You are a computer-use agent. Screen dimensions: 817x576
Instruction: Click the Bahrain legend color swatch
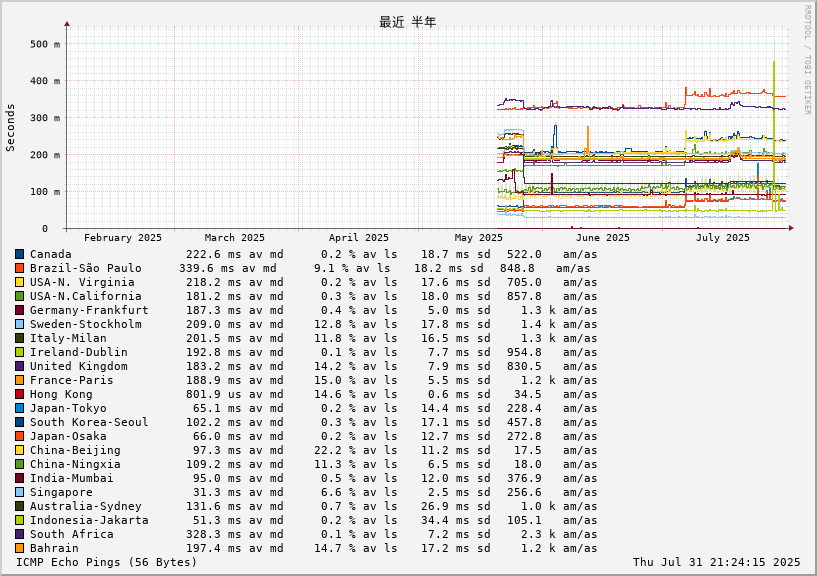click(19, 548)
